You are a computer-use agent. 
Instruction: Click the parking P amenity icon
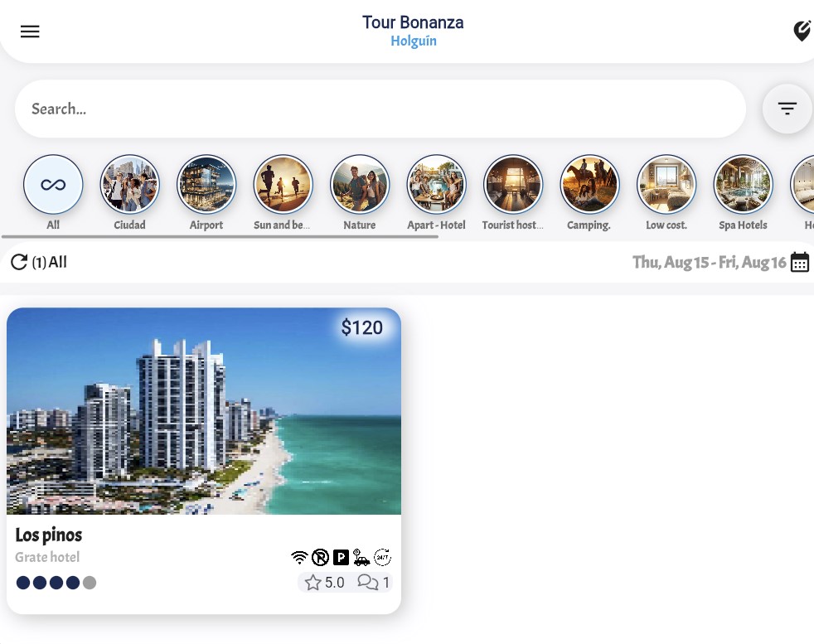click(341, 557)
